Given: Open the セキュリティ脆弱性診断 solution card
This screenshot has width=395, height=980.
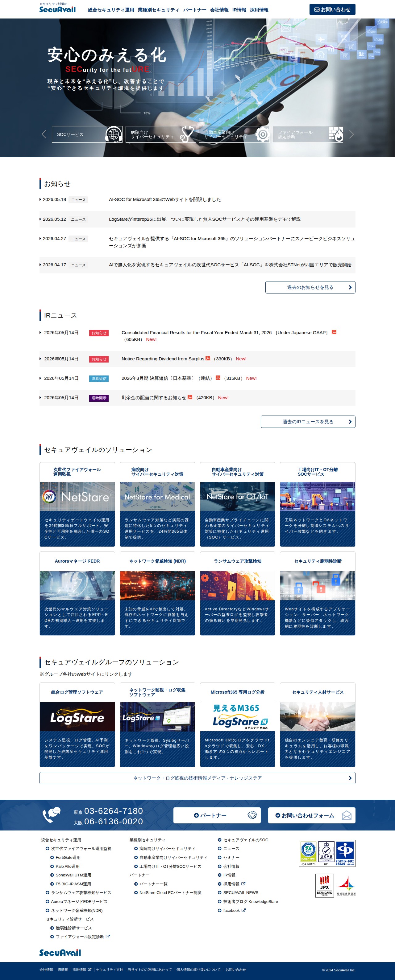Looking at the screenshot, I should click(x=318, y=593).
